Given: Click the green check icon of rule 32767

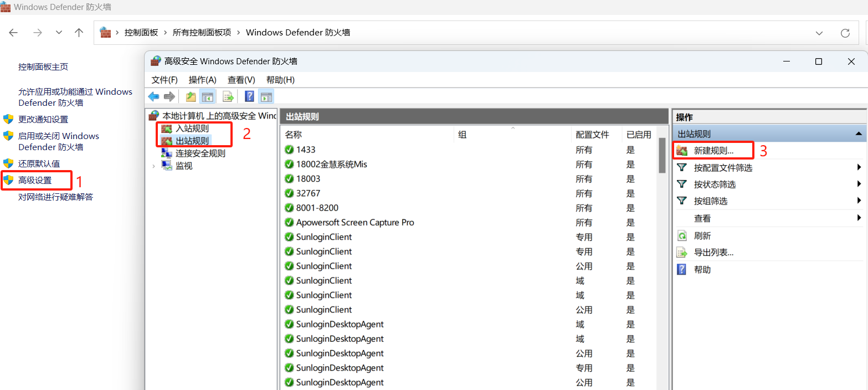Looking at the screenshot, I should point(289,193).
